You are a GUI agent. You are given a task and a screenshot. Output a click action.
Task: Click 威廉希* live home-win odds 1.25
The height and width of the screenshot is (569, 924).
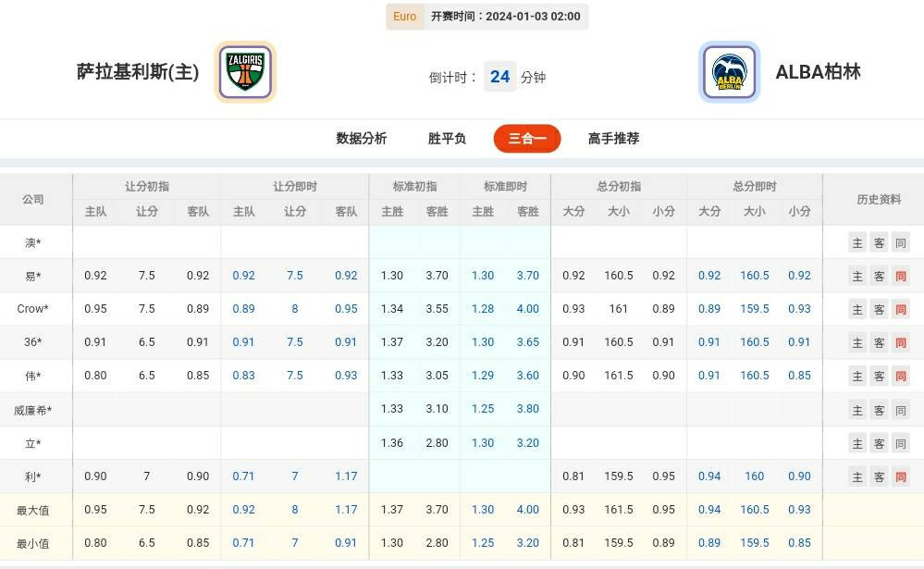pyautogui.click(x=483, y=408)
